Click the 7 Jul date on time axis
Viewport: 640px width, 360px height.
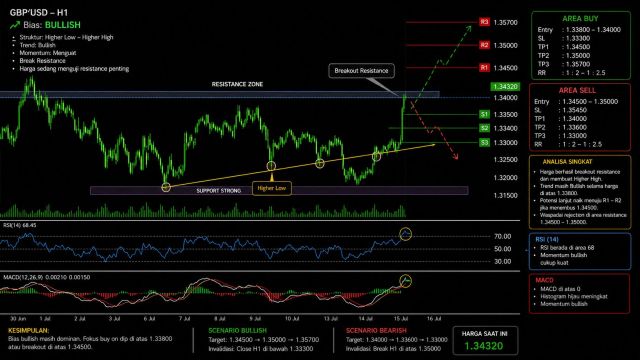click(x=184, y=318)
